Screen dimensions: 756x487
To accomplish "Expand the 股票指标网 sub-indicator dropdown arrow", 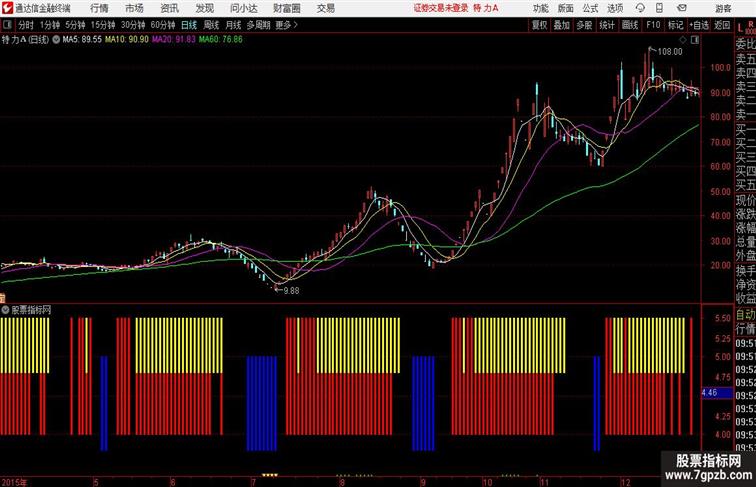I will (5, 310).
